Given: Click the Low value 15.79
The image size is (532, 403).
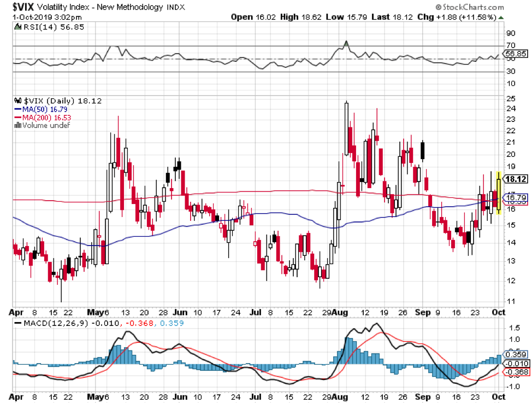Looking at the screenshot, I should pos(357,17).
